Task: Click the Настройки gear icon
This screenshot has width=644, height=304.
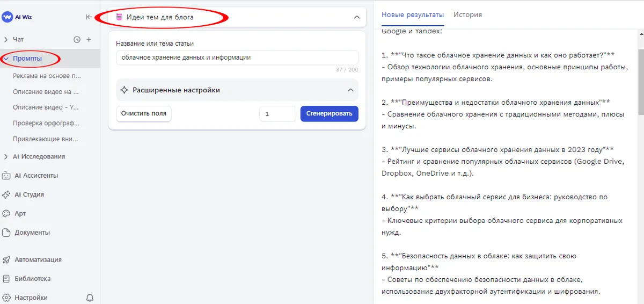Action: (6, 298)
